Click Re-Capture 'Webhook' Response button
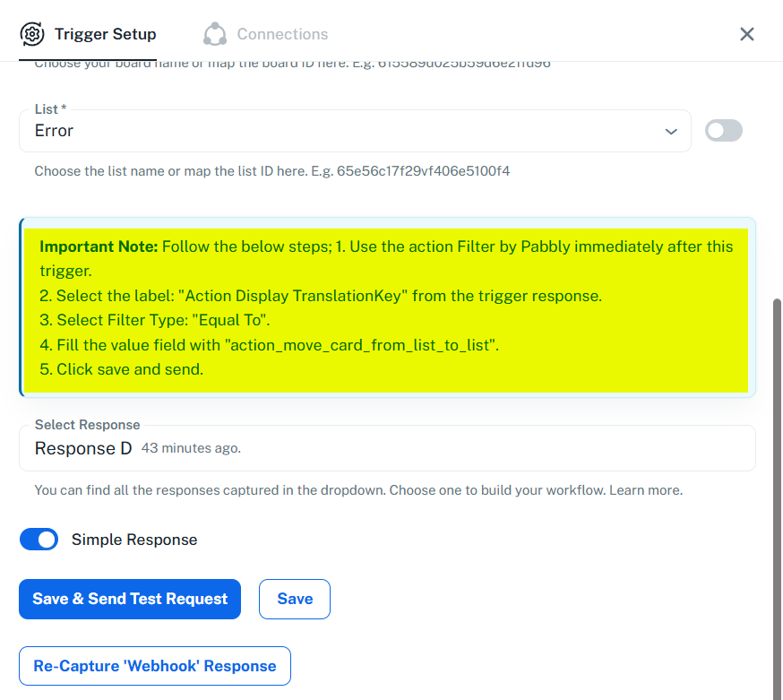Image resolution: width=783 pixels, height=700 pixels. (x=155, y=666)
